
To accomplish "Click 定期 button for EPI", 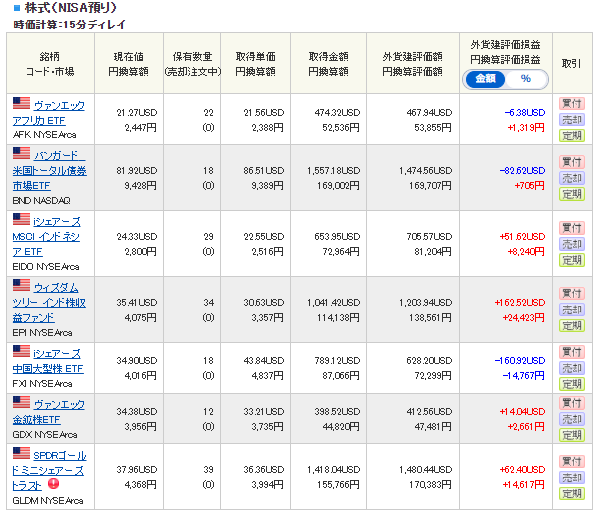I will coord(571,326).
